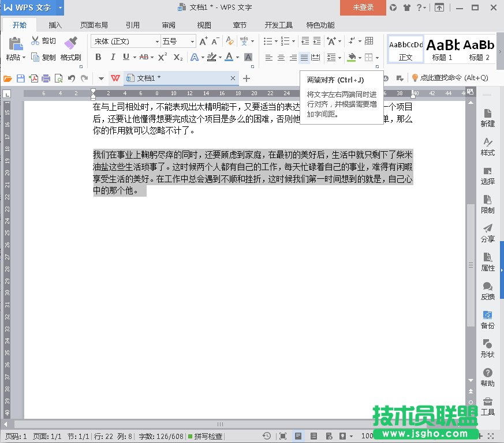Screen dimensions: 504x443
Task: Open the font name dropdown 宋体 (正文)
Action: pyautogui.click(x=125, y=42)
